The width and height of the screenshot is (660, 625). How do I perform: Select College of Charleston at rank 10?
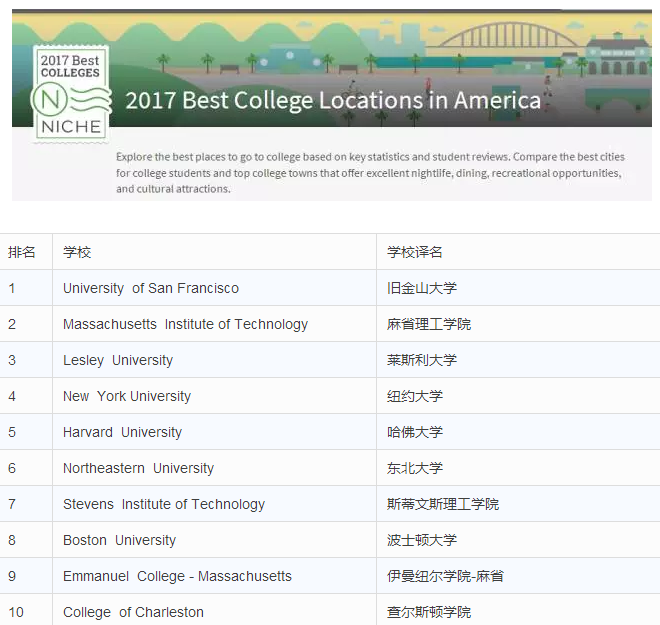(133, 612)
